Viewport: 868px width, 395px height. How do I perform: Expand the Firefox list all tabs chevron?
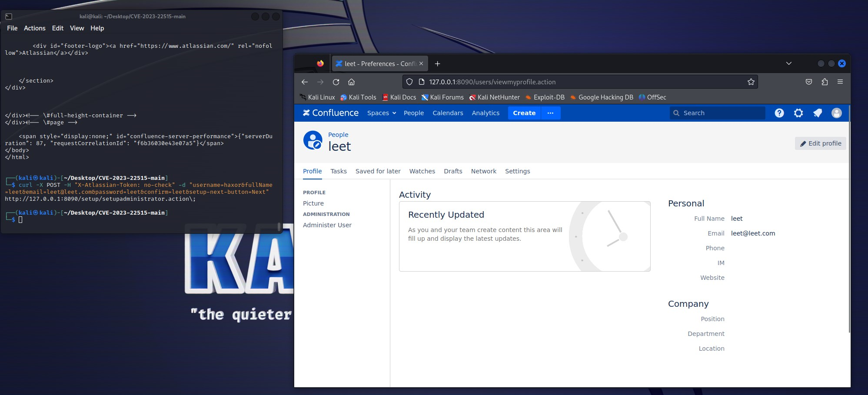[789, 63]
